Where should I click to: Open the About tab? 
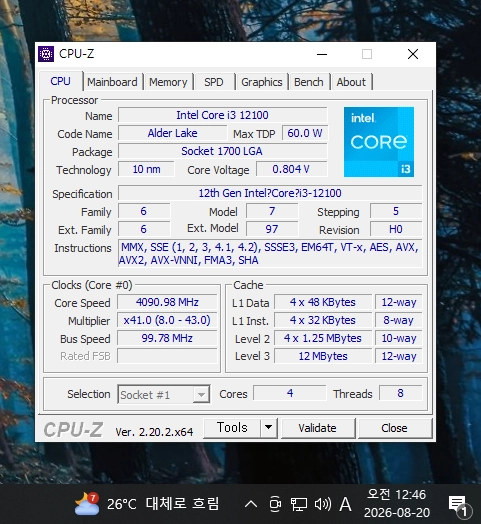[x=351, y=82]
